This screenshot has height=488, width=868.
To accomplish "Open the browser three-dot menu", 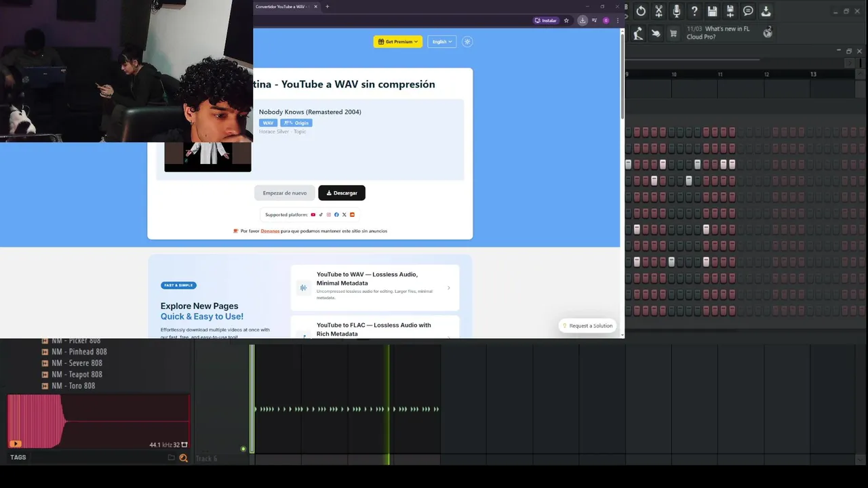I will [617, 20].
